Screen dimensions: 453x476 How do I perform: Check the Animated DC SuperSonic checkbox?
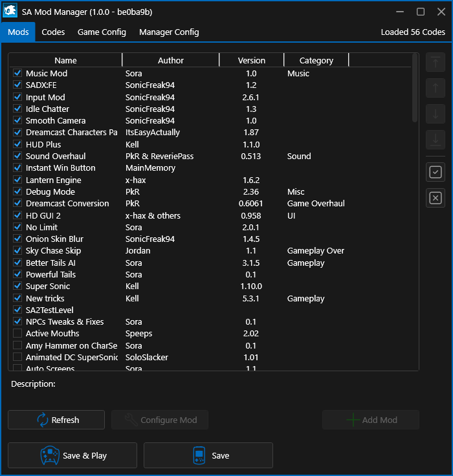pos(17,357)
